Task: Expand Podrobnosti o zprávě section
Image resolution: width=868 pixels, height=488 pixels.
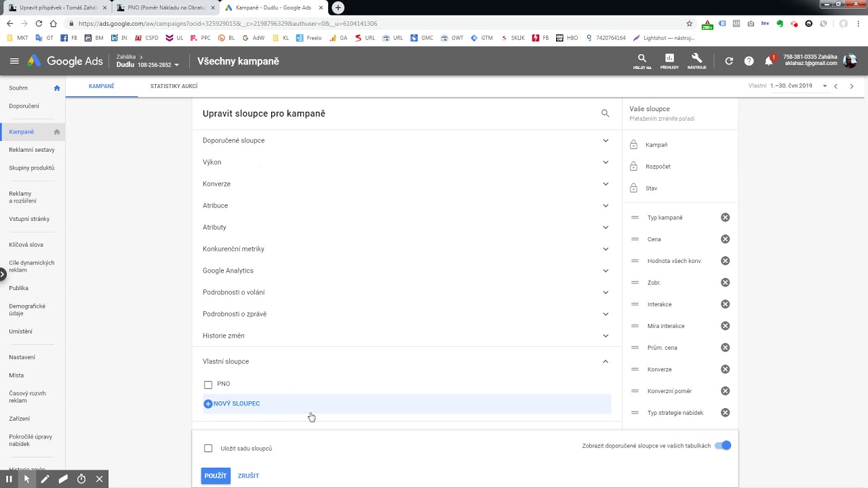Action: click(x=407, y=314)
